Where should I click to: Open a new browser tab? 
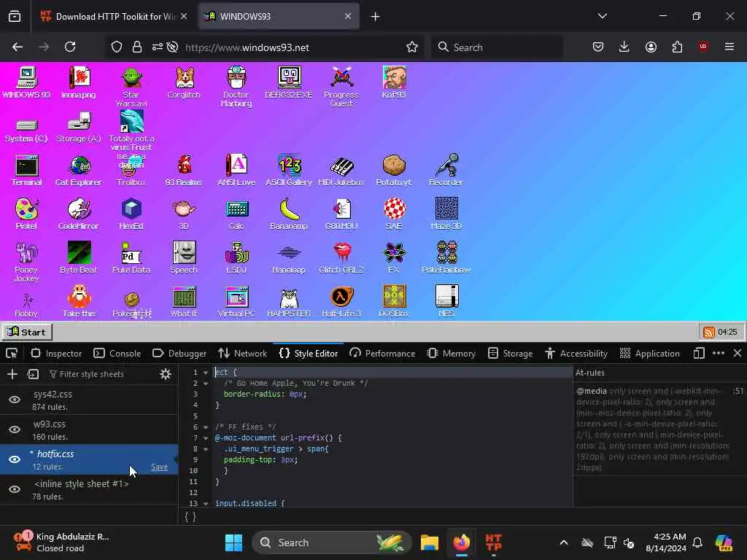[376, 17]
